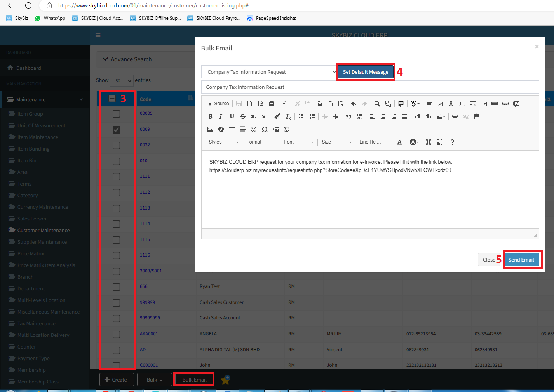This screenshot has height=392, width=554.
Task: Insert a smiley emoticon
Action: click(254, 129)
